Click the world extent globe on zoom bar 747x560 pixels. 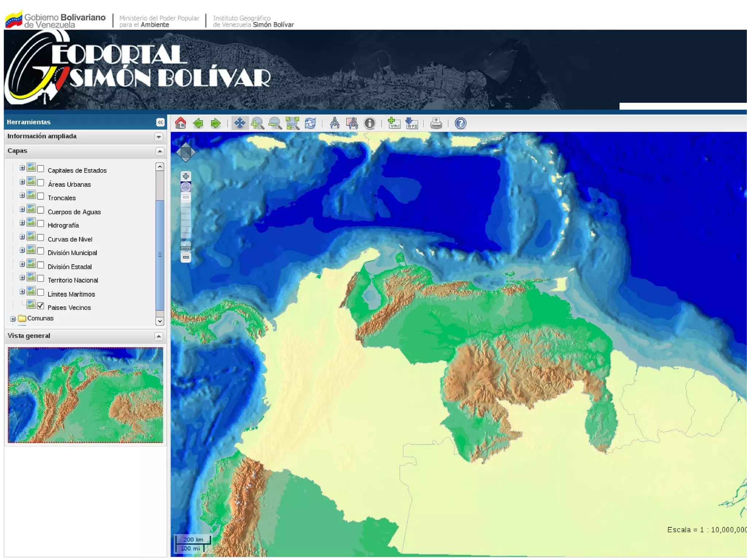pos(186,187)
